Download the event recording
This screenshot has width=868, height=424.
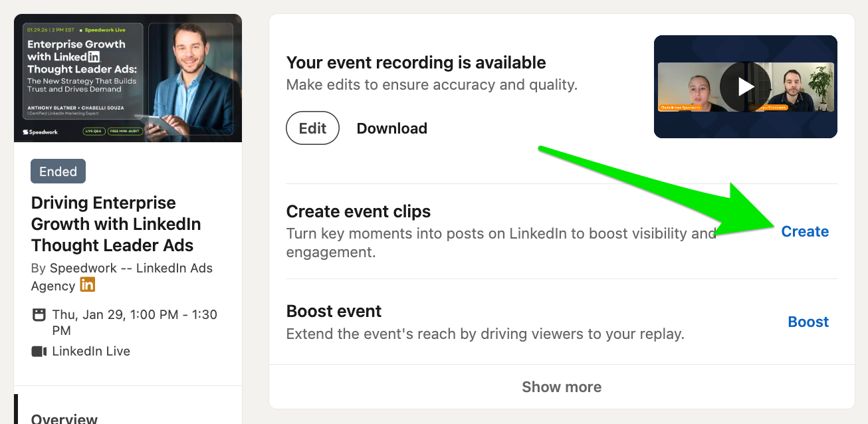click(x=392, y=128)
